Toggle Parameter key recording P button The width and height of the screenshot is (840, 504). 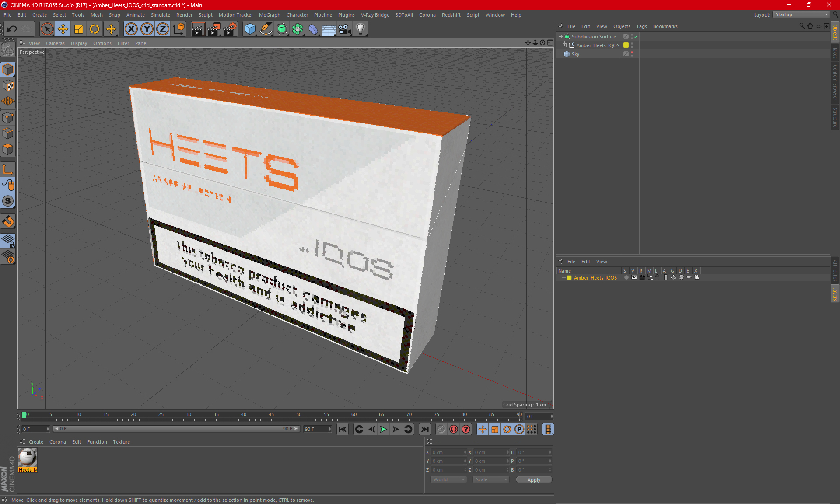[x=519, y=429]
